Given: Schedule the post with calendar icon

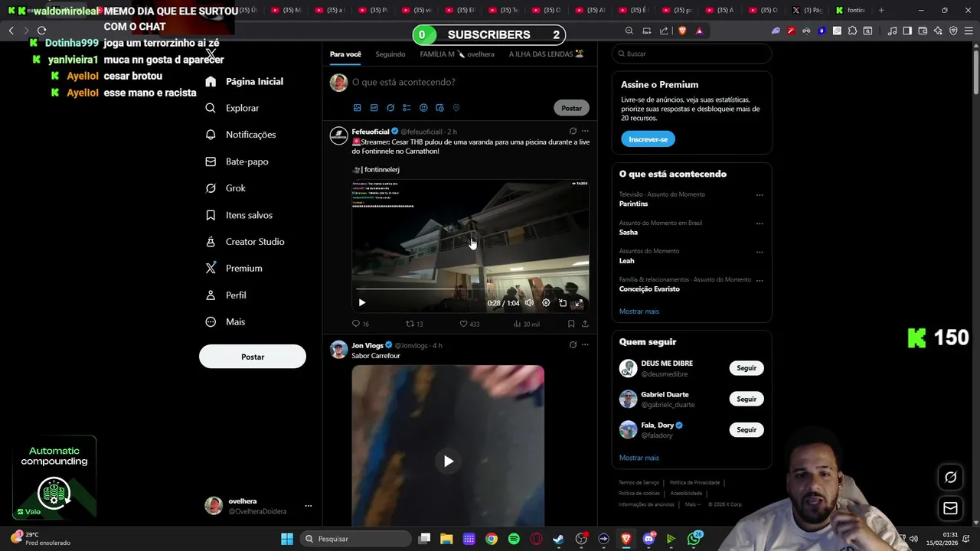Looking at the screenshot, I should [439, 108].
